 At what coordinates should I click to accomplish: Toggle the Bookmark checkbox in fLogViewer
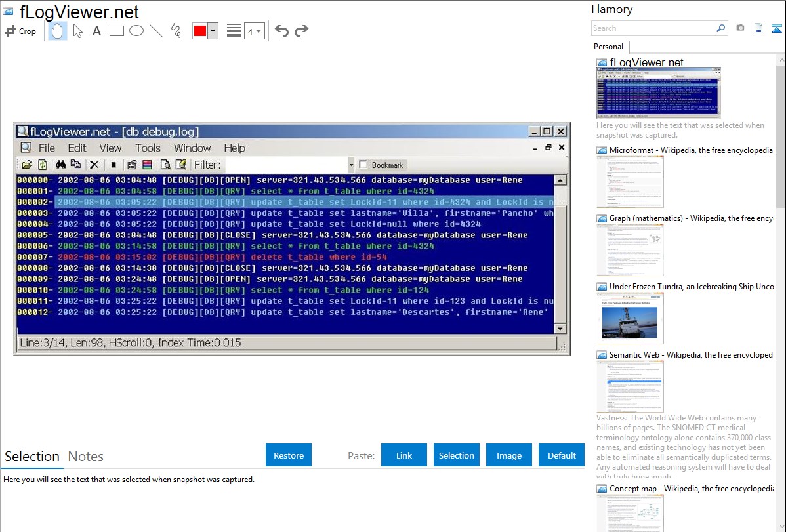(363, 165)
